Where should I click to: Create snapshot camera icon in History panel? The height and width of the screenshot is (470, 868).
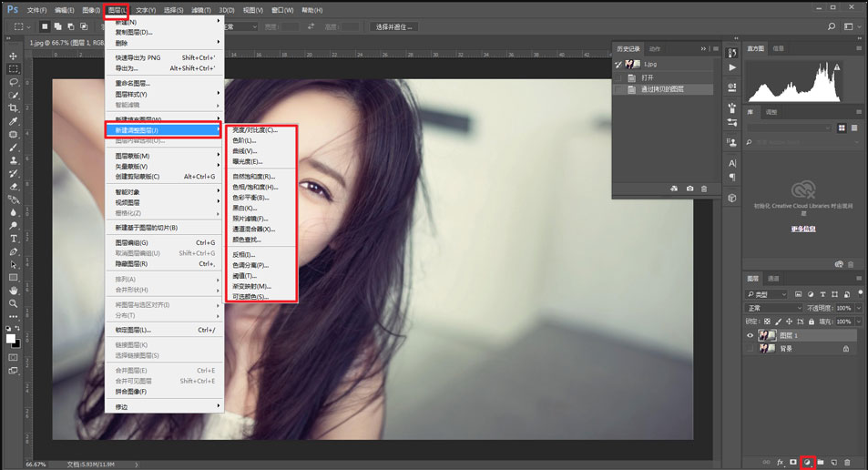pyautogui.click(x=689, y=189)
